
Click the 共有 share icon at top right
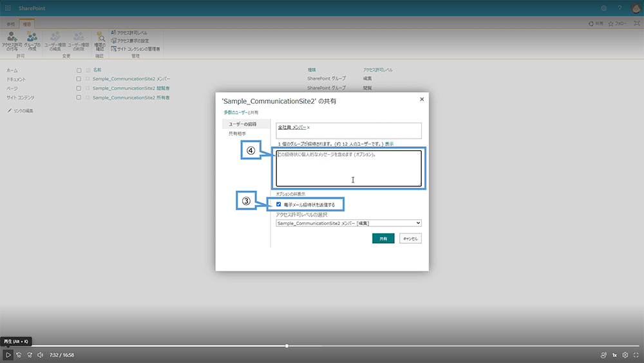coord(596,24)
